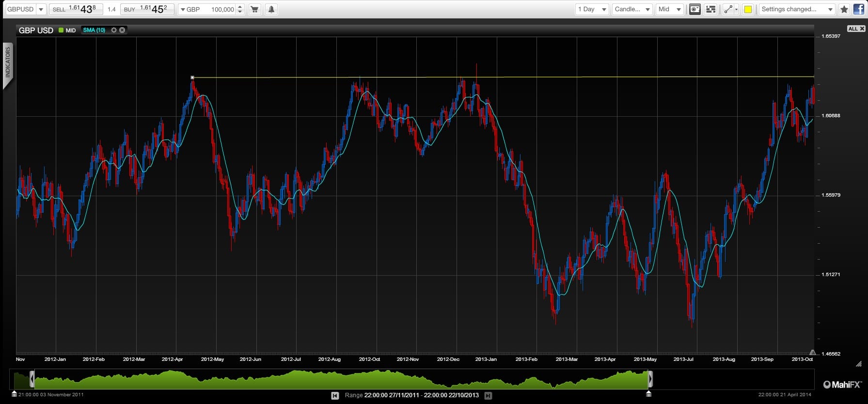Expand the GBPUSD instrument dropdown
This screenshot has height=404, width=868.
pyautogui.click(x=41, y=9)
